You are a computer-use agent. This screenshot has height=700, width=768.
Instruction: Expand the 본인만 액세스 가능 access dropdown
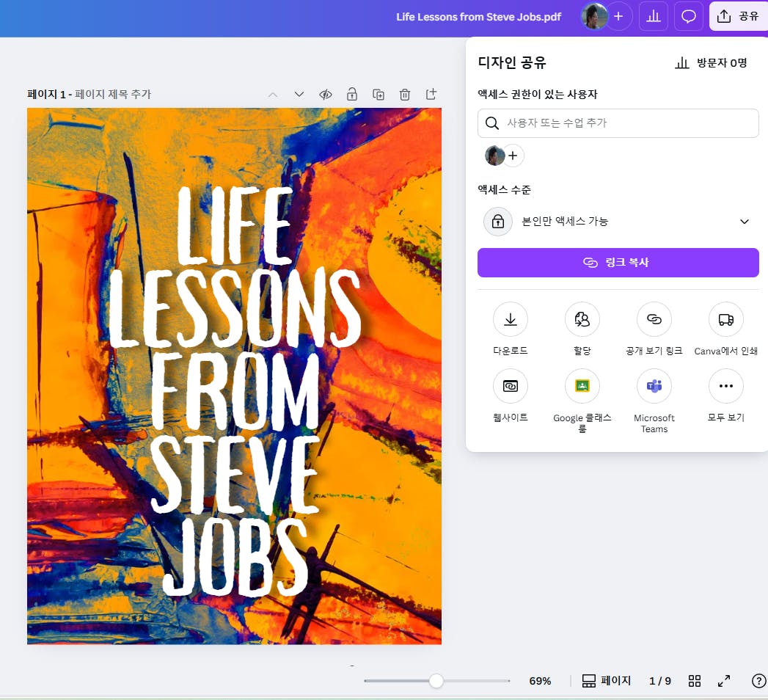[618, 222]
